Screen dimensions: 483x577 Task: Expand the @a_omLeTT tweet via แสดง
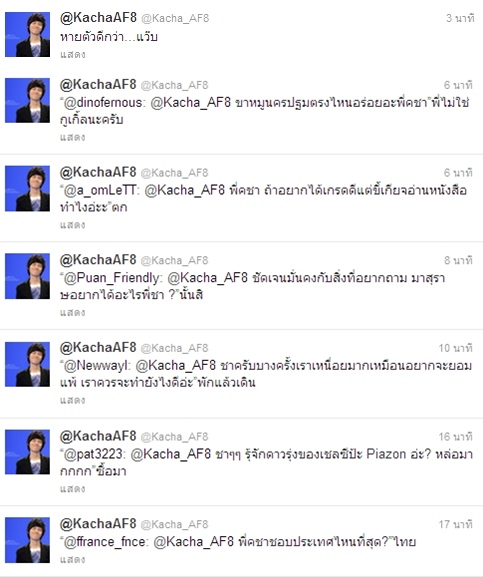(x=73, y=225)
